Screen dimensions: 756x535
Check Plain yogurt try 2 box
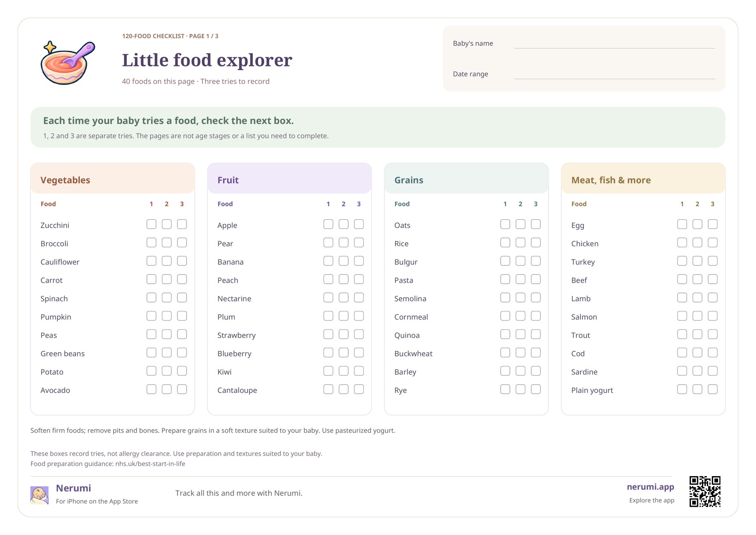(697, 389)
